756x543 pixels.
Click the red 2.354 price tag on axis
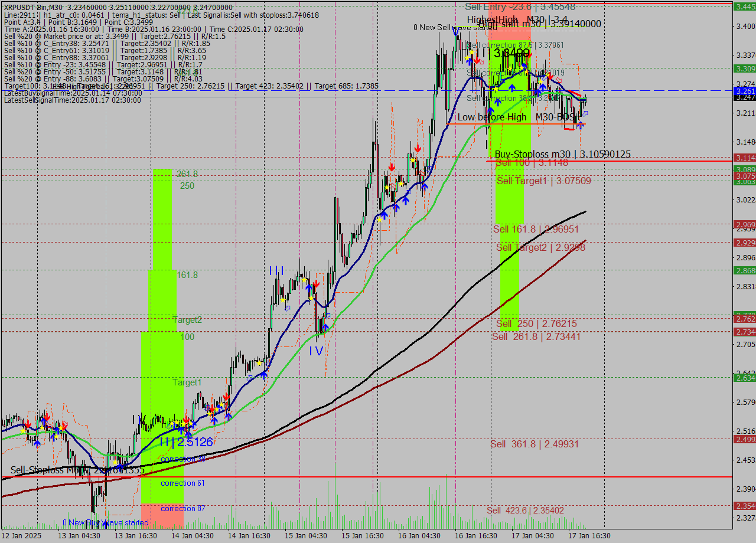tap(744, 506)
